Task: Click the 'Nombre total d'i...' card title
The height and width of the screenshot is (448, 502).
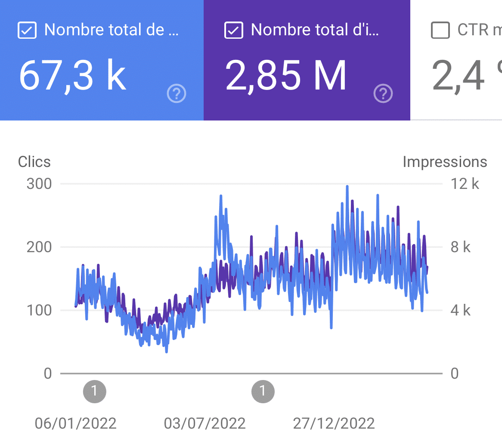Action: (315, 30)
